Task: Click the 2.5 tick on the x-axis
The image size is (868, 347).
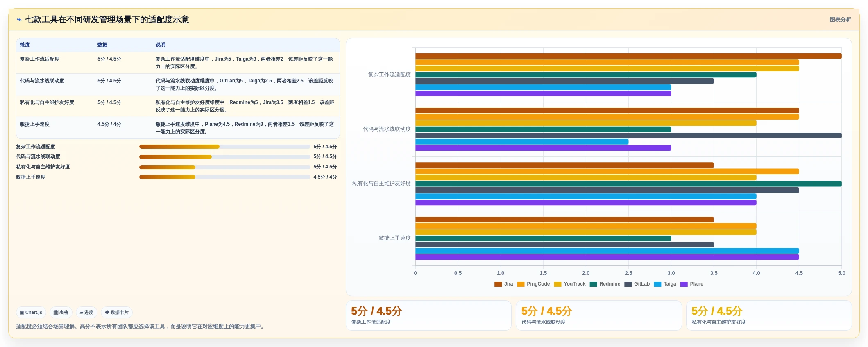Action: [x=628, y=273]
